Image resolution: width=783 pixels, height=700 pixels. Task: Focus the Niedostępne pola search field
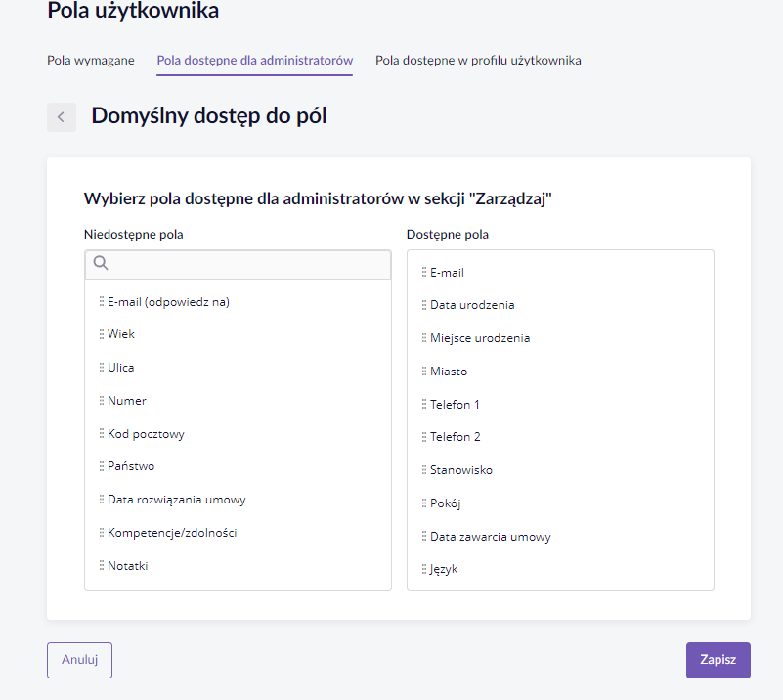(238, 264)
